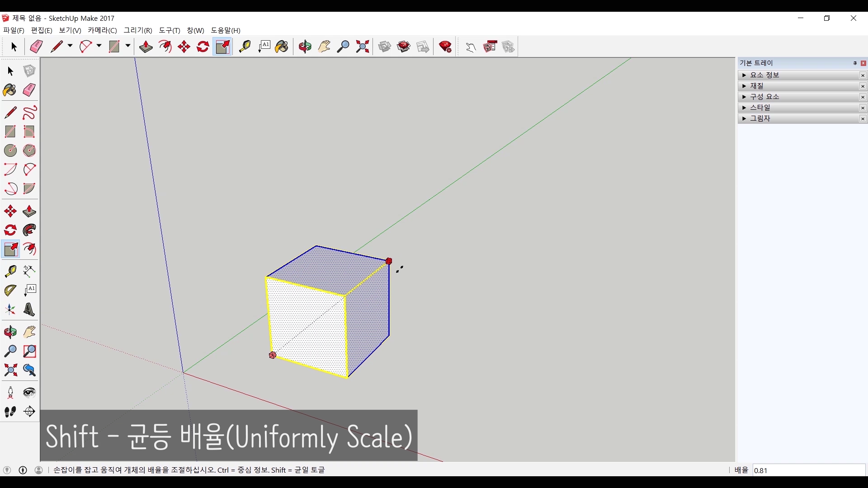Select the Paint Bucket tool in left toolbar
Screen dimensions: 868x488
click(9, 90)
